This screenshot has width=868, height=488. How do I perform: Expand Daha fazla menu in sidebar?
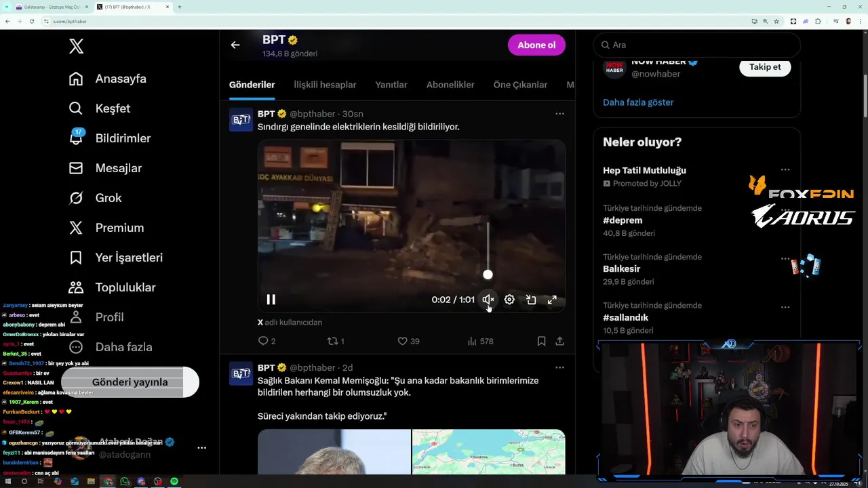click(111, 347)
